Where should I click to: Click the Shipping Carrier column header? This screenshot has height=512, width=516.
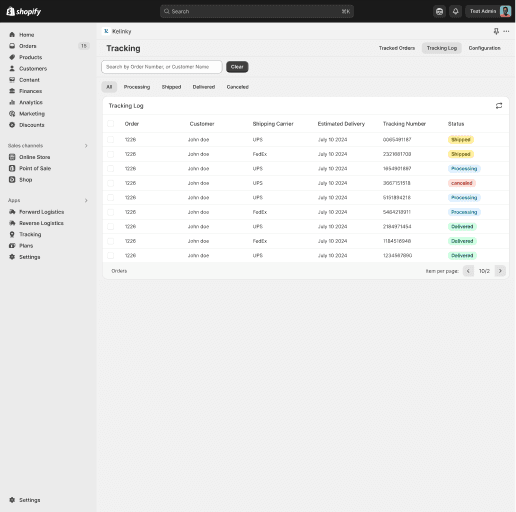coord(273,124)
